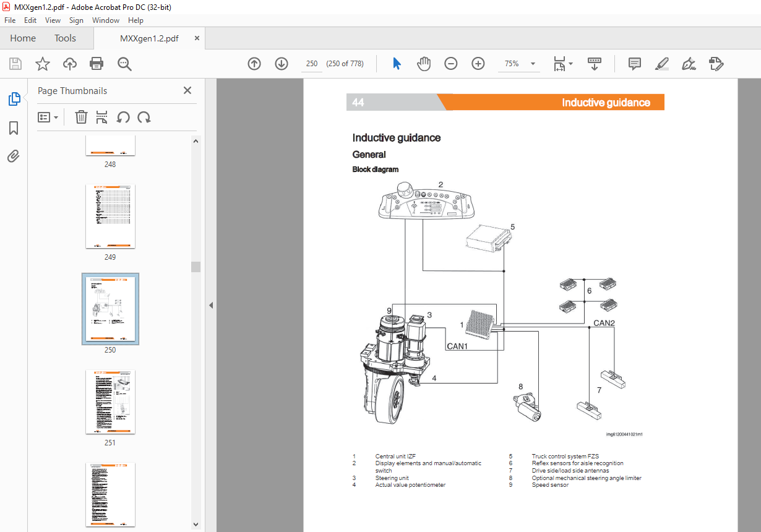761x532 pixels.
Task: Switch to the Home tab
Action: point(23,38)
